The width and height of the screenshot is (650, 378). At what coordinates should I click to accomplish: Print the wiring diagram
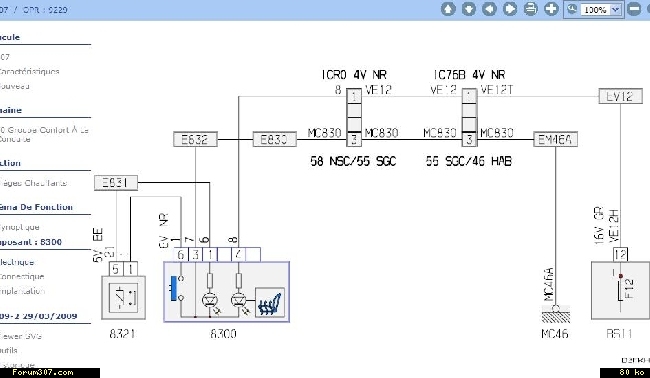(531, 9)
